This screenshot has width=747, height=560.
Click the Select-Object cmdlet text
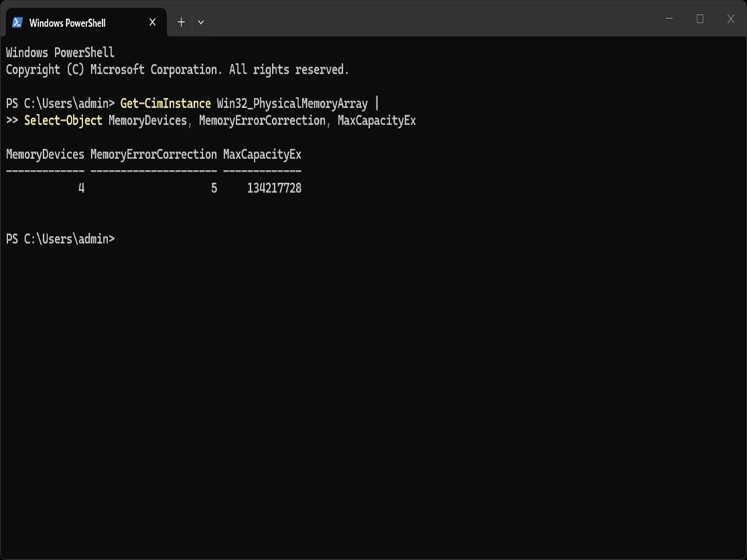click(63, 120)
